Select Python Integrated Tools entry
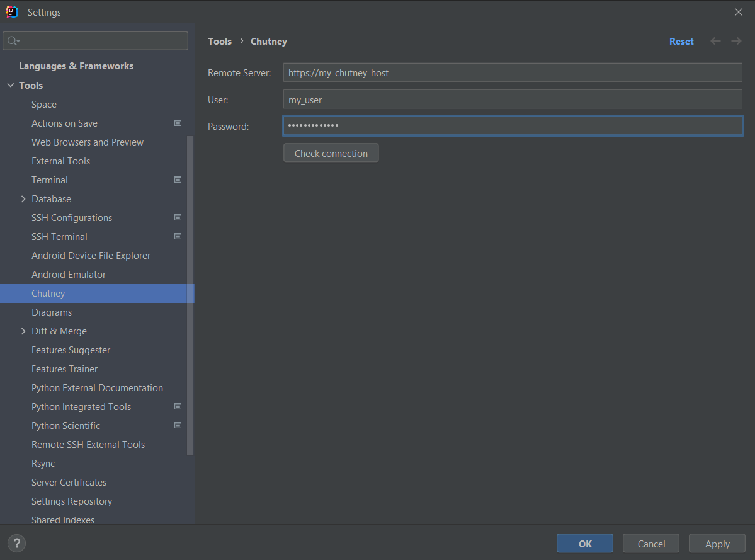755x560 pixels. click(x=81, y=406)
